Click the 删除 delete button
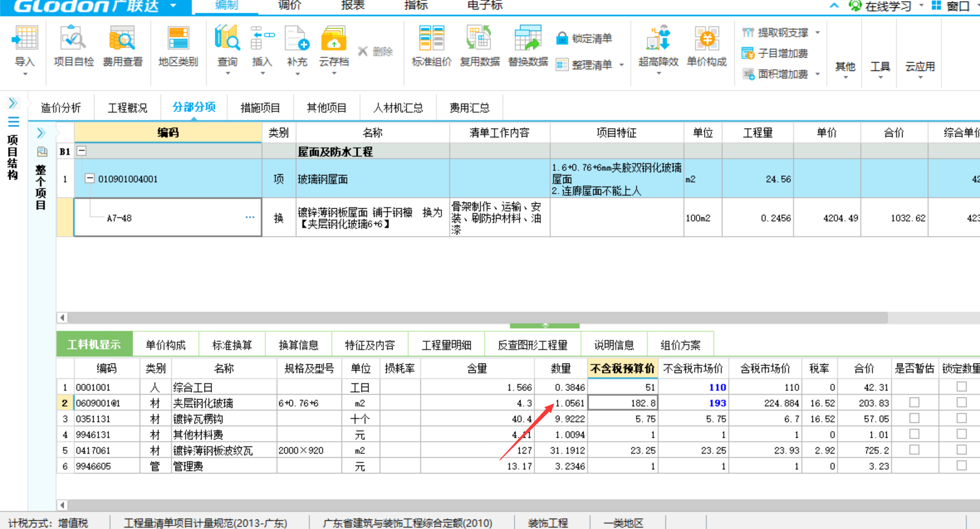 coord(375,51)
